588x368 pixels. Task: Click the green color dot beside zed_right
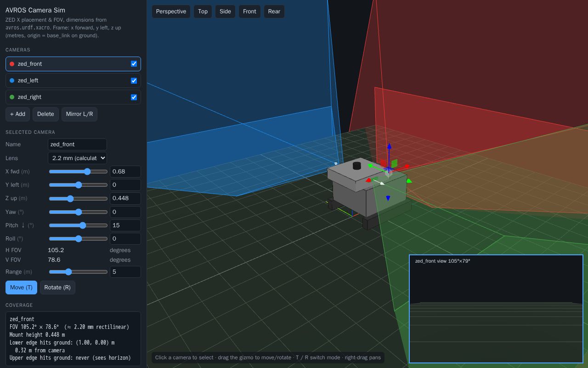pos(12,97)
